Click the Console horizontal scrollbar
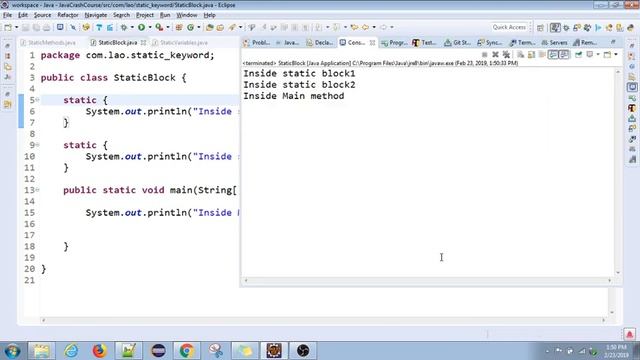640x360 pixels. tap(427, 280)
